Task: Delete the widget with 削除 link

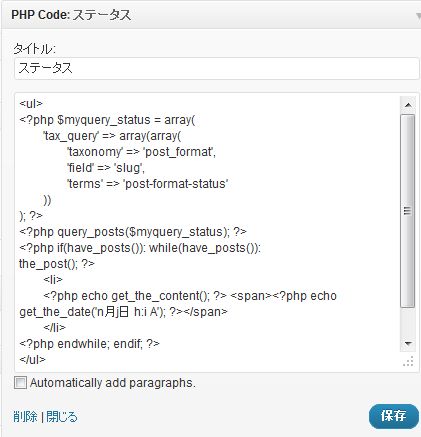Action: pyautogui.click(x=25, y=417)
